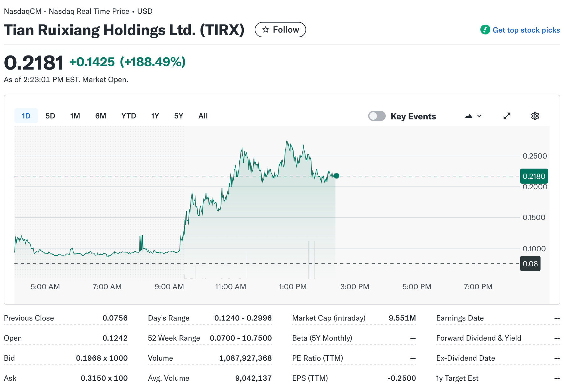Click the Follow button
Viewport: 564px width, 392px height.
point(280,29)
